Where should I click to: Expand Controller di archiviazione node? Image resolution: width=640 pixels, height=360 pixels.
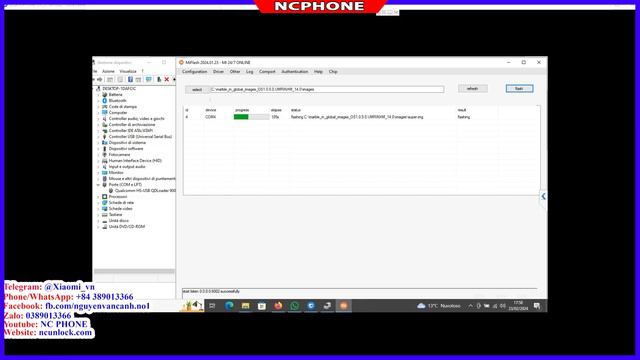(x=98, y=125)
